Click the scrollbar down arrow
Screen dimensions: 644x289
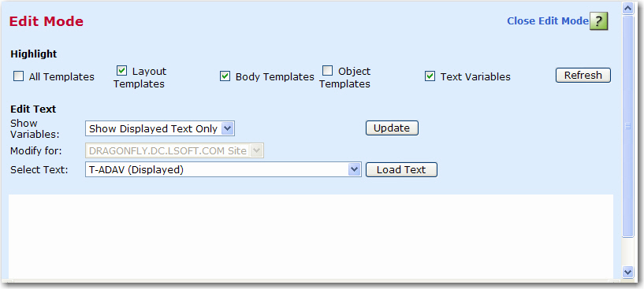point(627,271)
